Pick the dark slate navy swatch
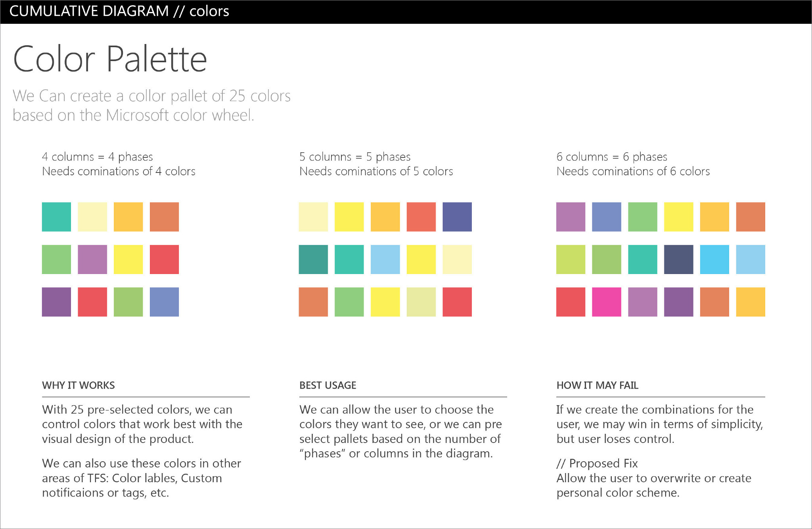Viewport: 812px width, 529px height. click(x=678, y=259)
